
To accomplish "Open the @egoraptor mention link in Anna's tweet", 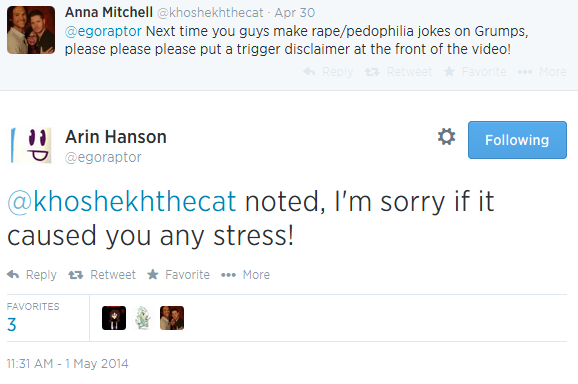I will pyautogui.click(x=103, y=31).
